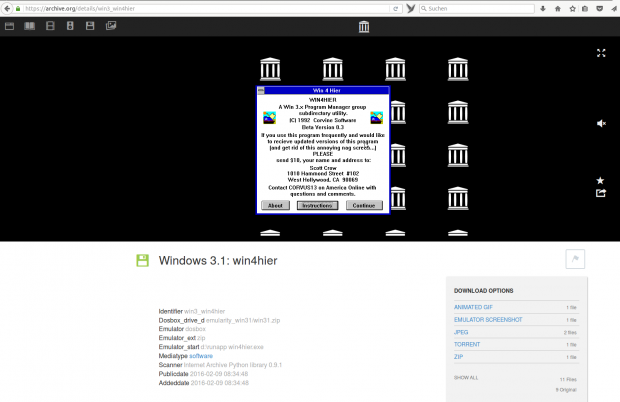Go to the browser home page icon

558,8
